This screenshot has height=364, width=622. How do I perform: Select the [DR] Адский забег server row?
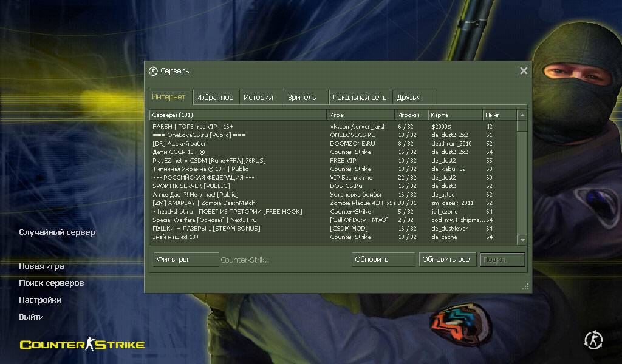click(x=333, y=144)
